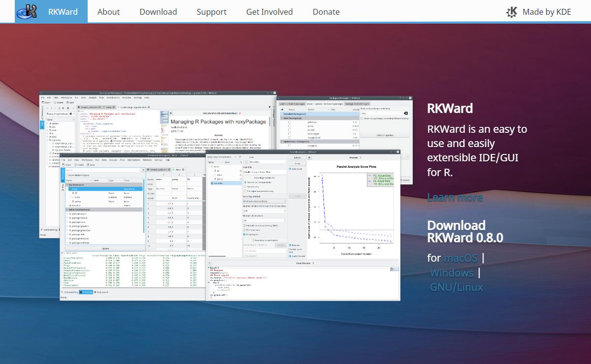Choose the macOS download link
This screenshot has width=591, height=364.
(461, 258)
